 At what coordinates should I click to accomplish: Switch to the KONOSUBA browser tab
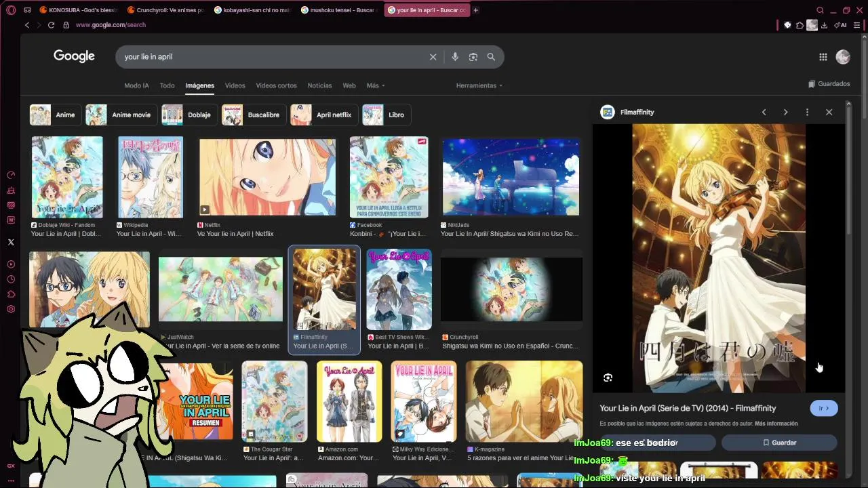click(x=79, y=10)
